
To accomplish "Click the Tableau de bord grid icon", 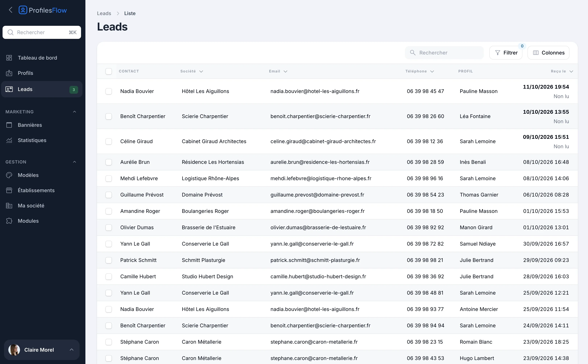I will pos(9,58).
